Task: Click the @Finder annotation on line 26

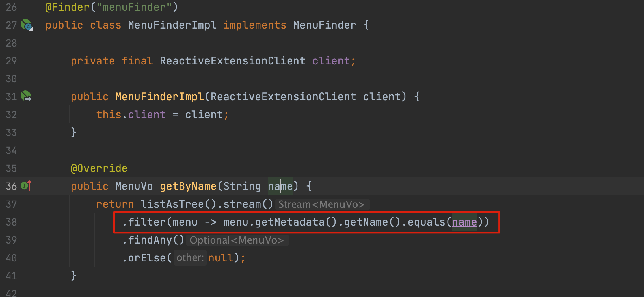Action: coord(68,7)
